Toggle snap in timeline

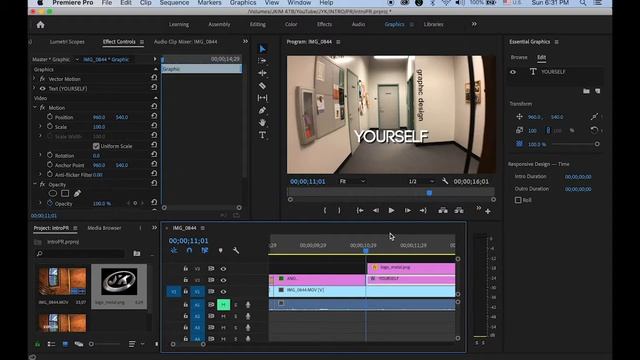click(189, 250)
